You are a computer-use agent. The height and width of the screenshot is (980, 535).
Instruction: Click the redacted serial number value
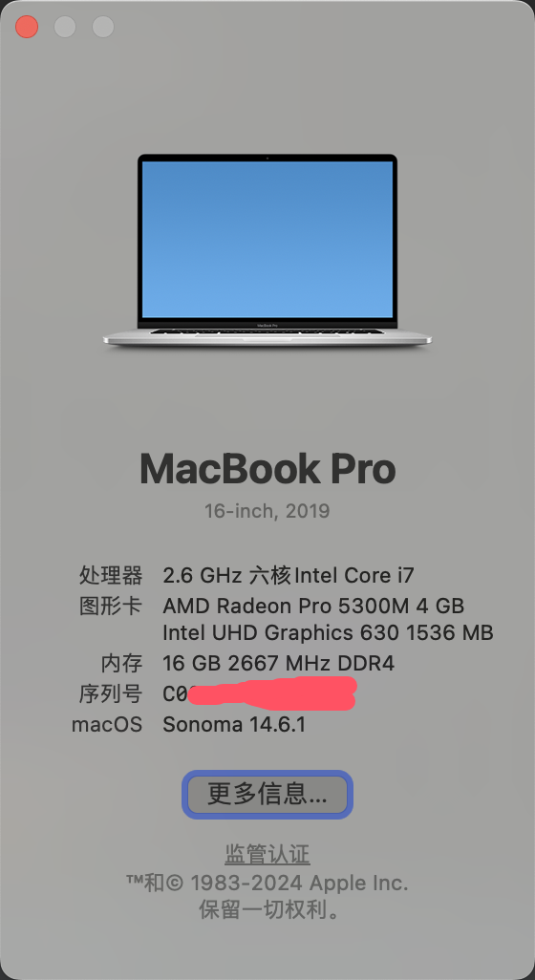(x=259, y=693)
